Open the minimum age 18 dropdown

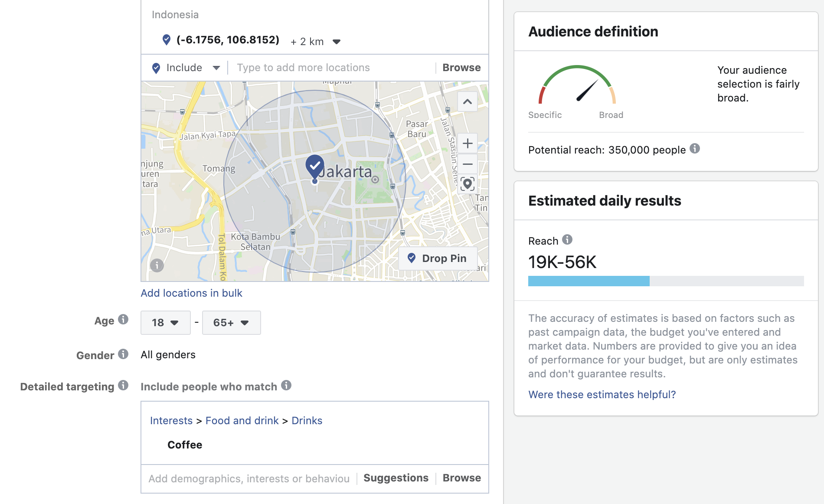(x=165, y=323)
